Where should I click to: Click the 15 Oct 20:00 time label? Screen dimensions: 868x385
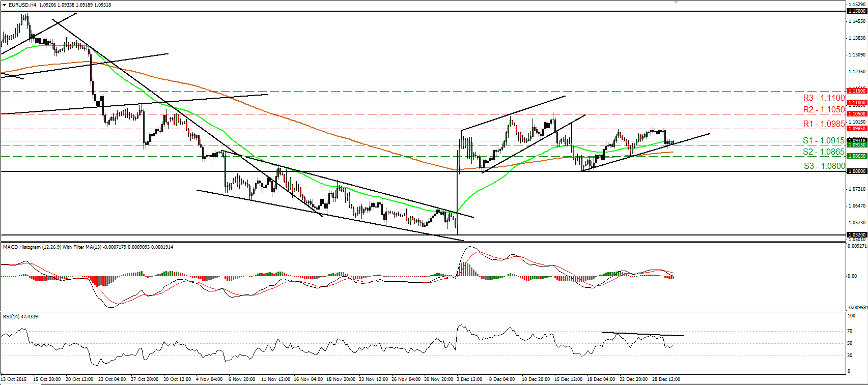47,379
